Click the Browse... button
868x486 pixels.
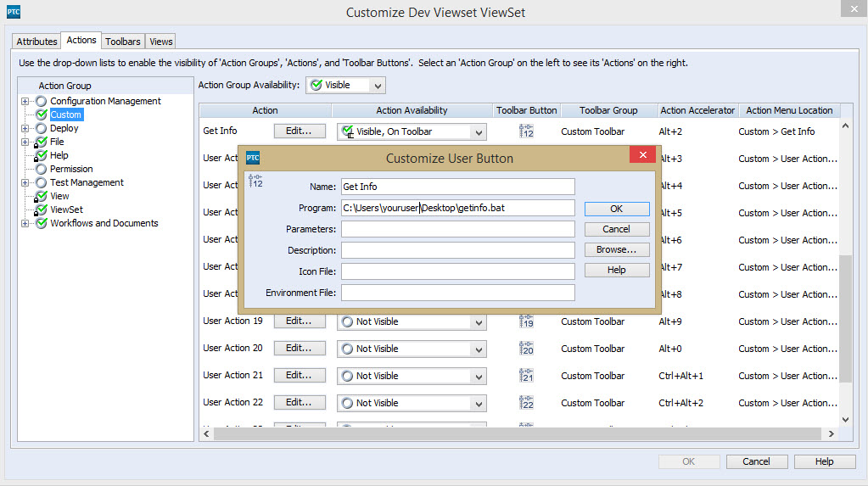pos(617,249)
